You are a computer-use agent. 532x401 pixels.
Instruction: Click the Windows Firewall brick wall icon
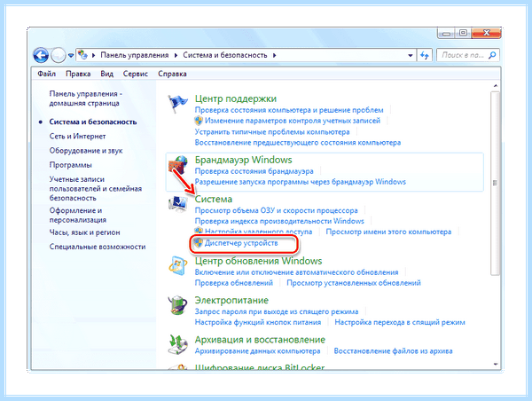click(x=178, y=165)
